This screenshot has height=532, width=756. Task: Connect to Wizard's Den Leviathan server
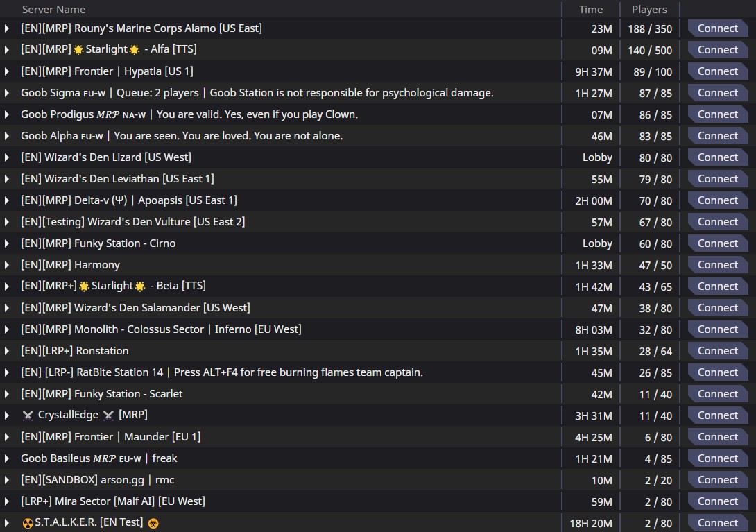pyautogui.click(x=717, y=179)
